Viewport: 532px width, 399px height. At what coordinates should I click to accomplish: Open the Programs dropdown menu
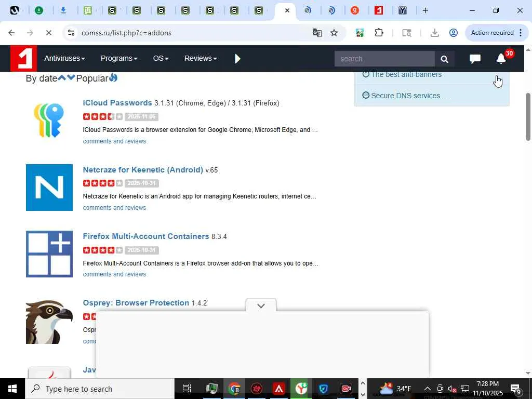coord(119,58)
